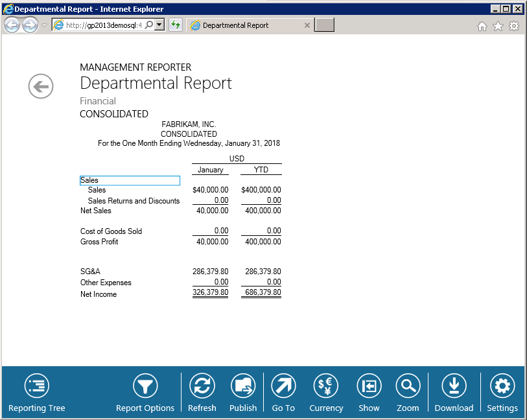The image size is (527, 420).
Task: Open report viewer Settings
Action: pyautogui.click(x=502, y=387)
